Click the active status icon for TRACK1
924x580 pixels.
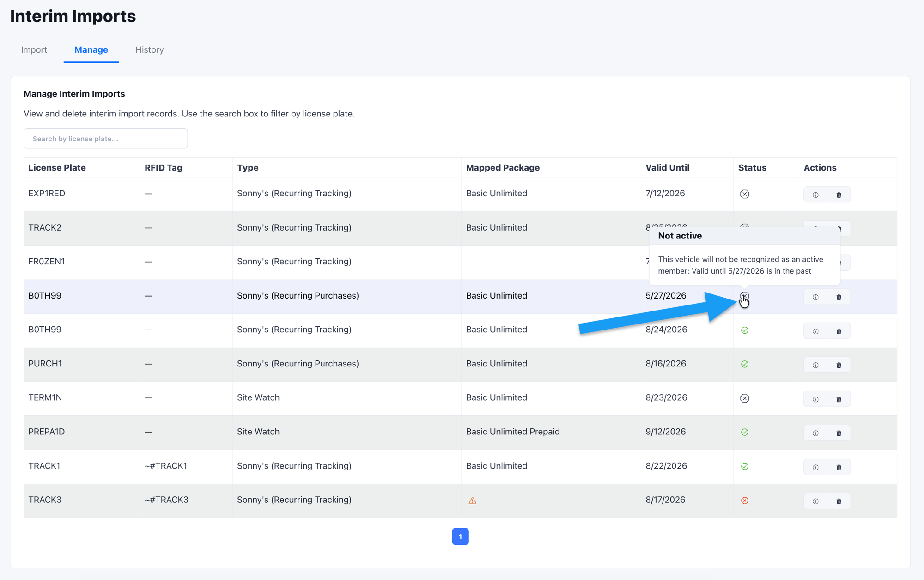tap(744, 466)
